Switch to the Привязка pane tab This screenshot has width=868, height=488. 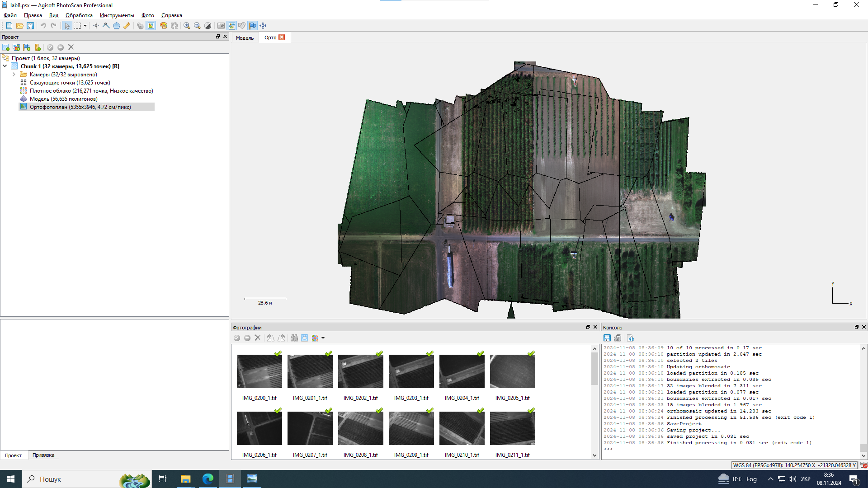pyautogui.click(x=43, y=455)
